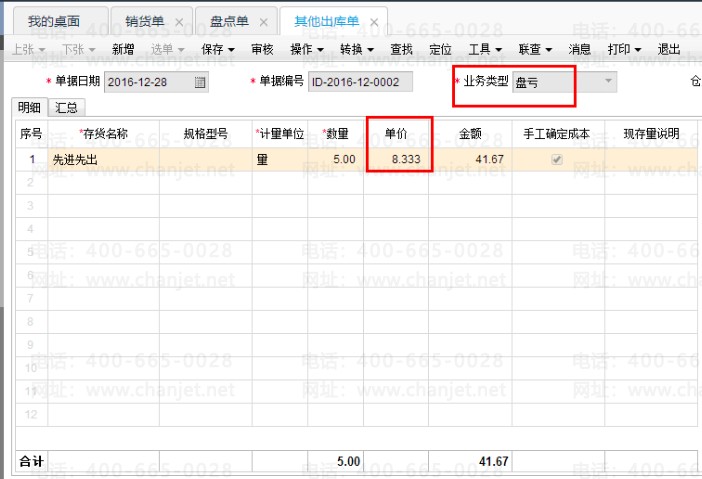The height and width of the screenshot is (479, 702).
Task: Close the 盘点单 tab
Action: (x=263, y=21)
